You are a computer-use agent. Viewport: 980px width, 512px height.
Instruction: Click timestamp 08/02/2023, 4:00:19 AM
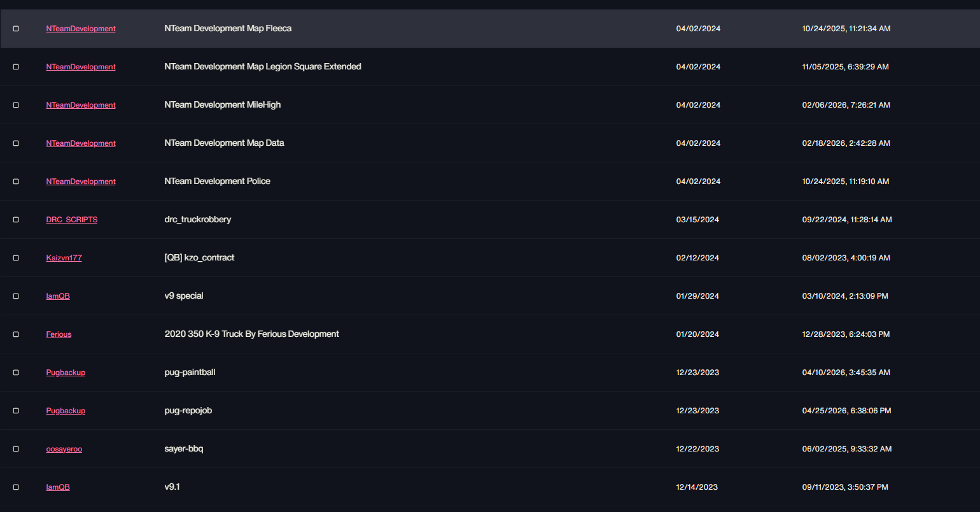[846, 258]
